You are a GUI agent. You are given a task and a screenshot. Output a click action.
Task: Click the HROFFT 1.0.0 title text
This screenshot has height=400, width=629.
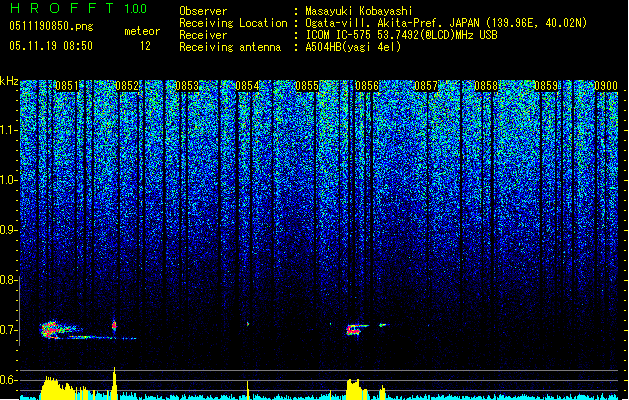[x=78, y=8]
